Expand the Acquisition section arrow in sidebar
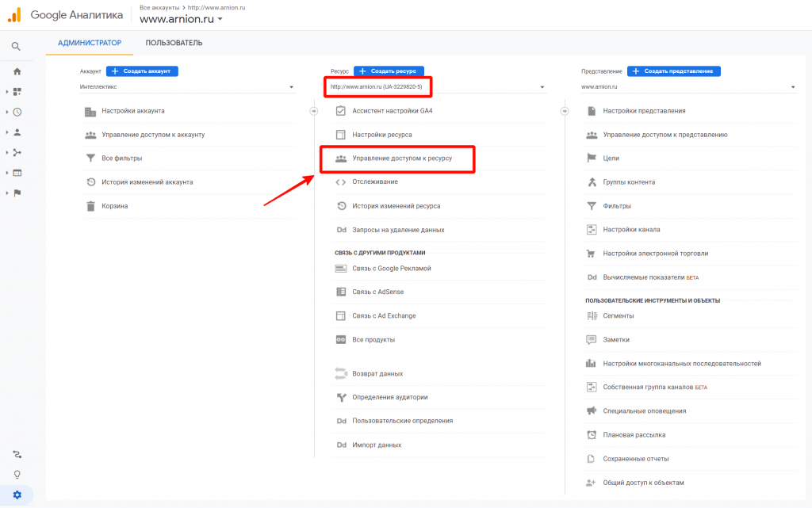Viewport: 812px width, 508px height. click(x=6, y=153)
